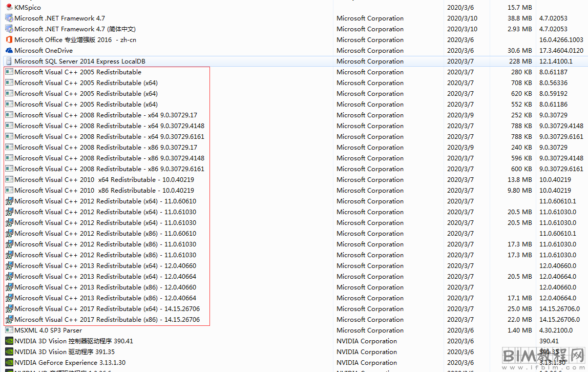
Task: Click the Visual C++ 2017 (x64) installer icon
Action: [9, 308]
